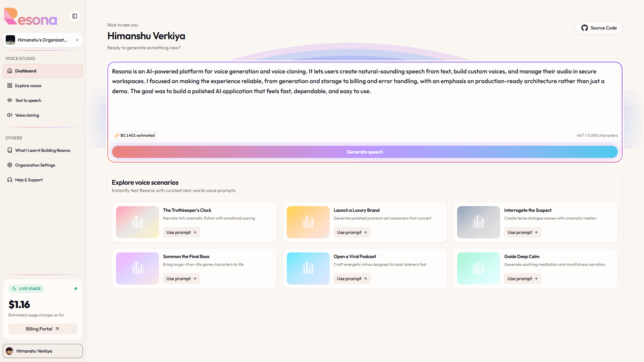Click the Launch a Luxury Brand thumbnail

click(308, 222)
